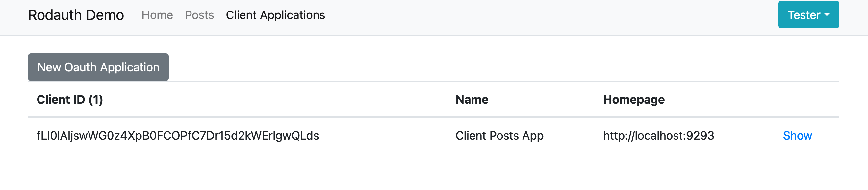Open the Posts nav item
This screenshot has width=868, height=190.
[x=199, y=15]
